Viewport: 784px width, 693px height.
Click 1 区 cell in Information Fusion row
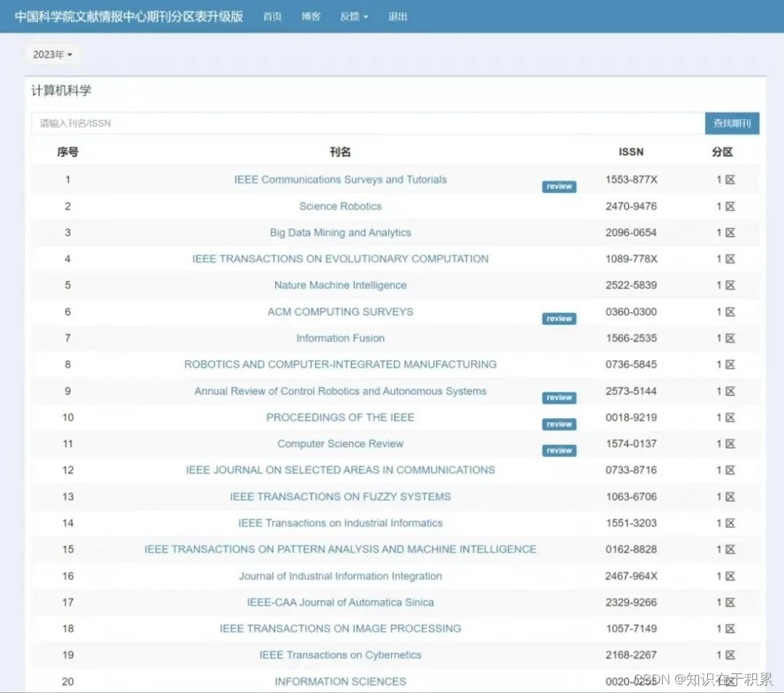(x=725, y=338)
